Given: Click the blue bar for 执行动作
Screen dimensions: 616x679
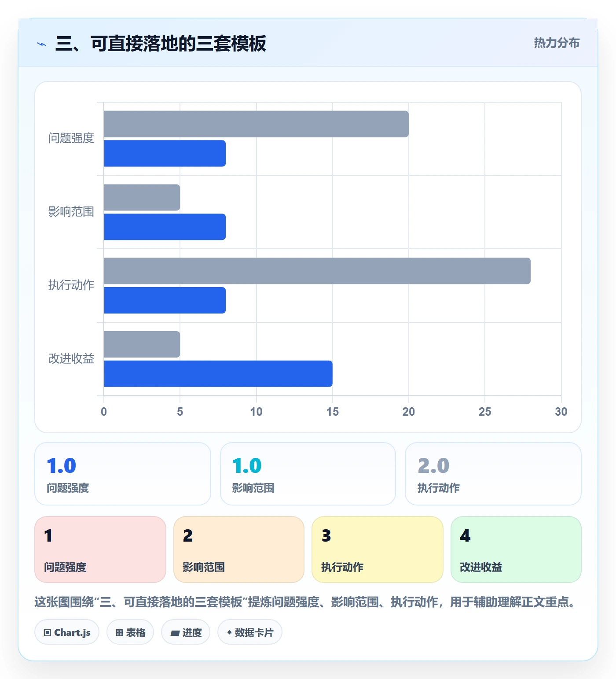Looking at the screenshot, I should (x=165, y=301).
